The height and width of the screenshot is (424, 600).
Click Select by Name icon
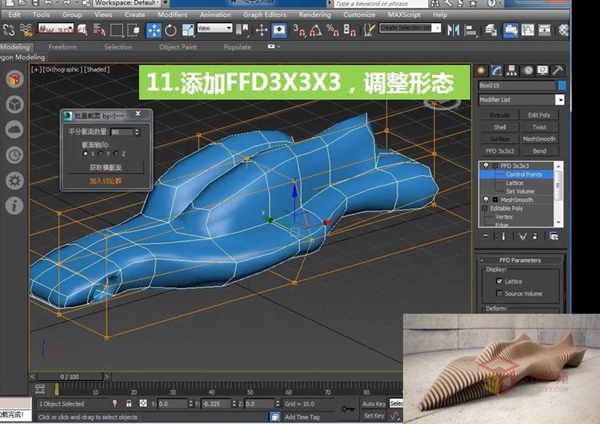coord(99,30)
